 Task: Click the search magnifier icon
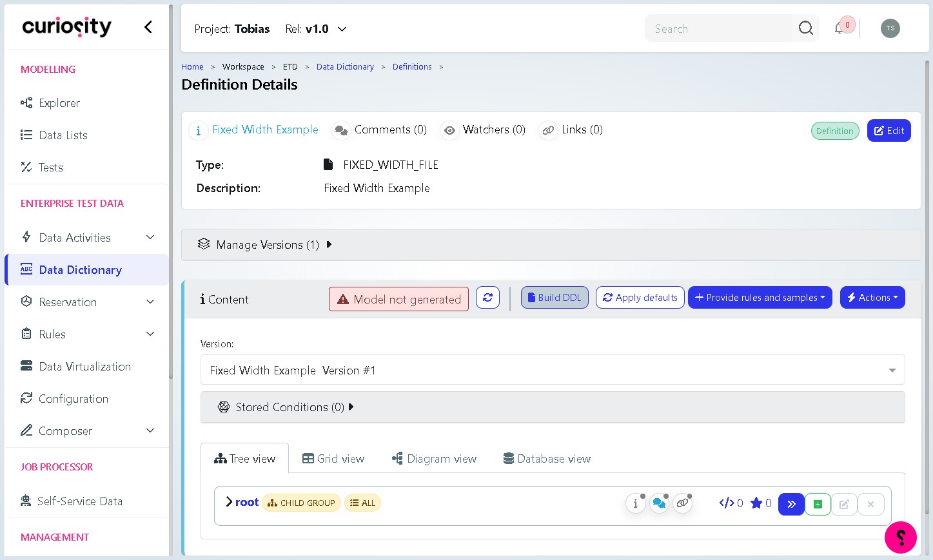805,28
